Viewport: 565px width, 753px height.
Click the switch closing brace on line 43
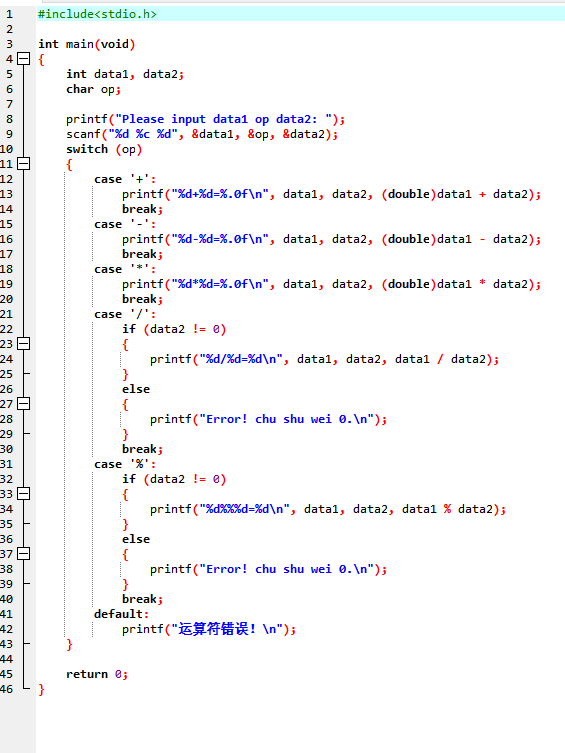pyautogui.click(x=70, y=644)
